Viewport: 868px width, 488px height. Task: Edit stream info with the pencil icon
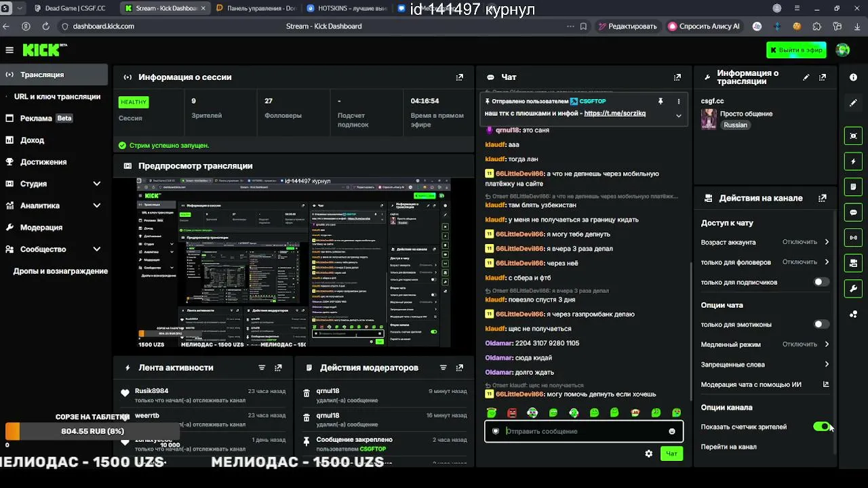pos(806,77)
